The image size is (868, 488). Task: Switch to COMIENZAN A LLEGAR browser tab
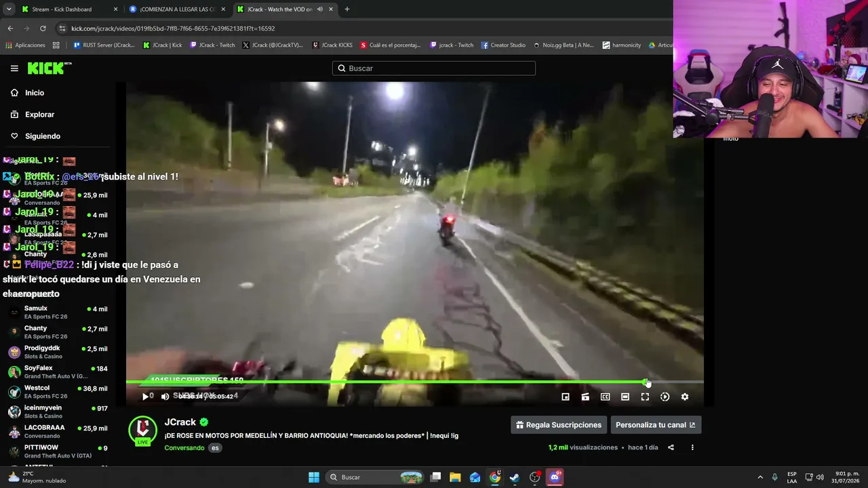pyautogui.click(x=178, y=9)
